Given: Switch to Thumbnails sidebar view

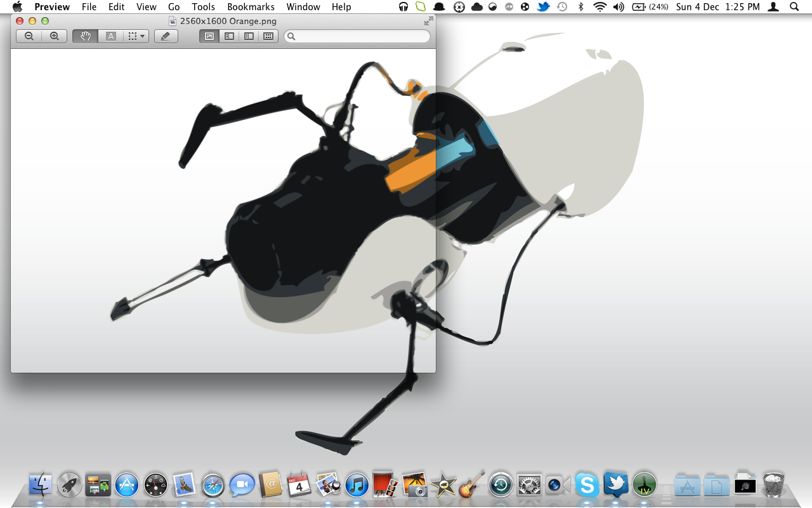Looking at the screenshot, I should (x=229, y=36).
